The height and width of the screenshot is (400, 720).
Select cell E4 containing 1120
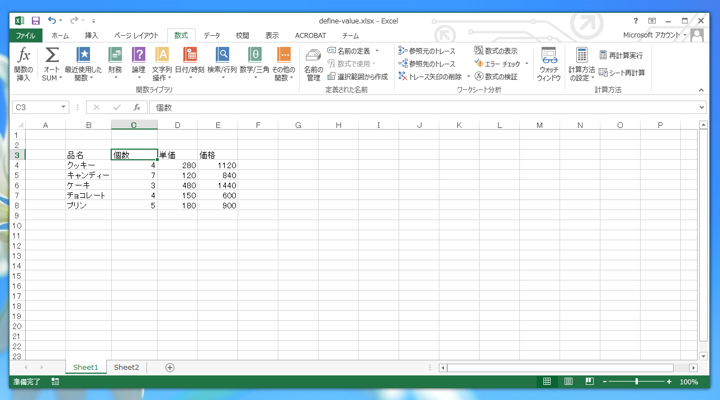click(x=218, y=165)
